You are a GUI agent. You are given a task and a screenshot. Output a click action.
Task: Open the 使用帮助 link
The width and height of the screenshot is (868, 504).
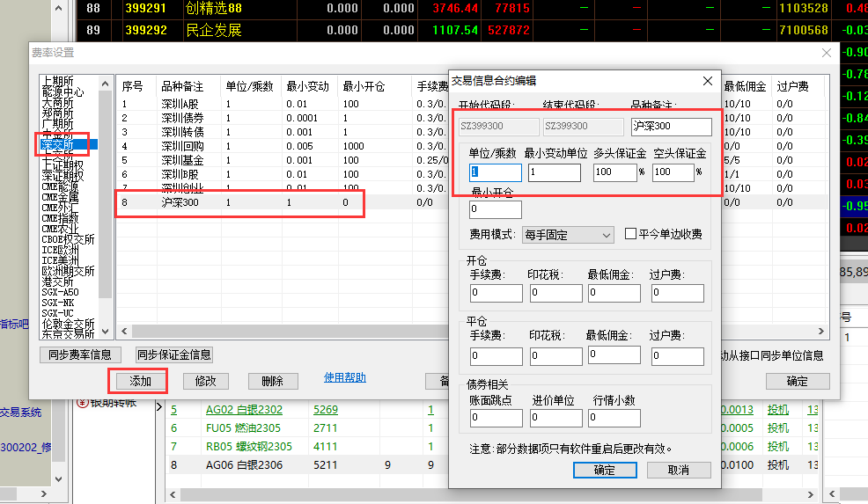tap(345, 378)
